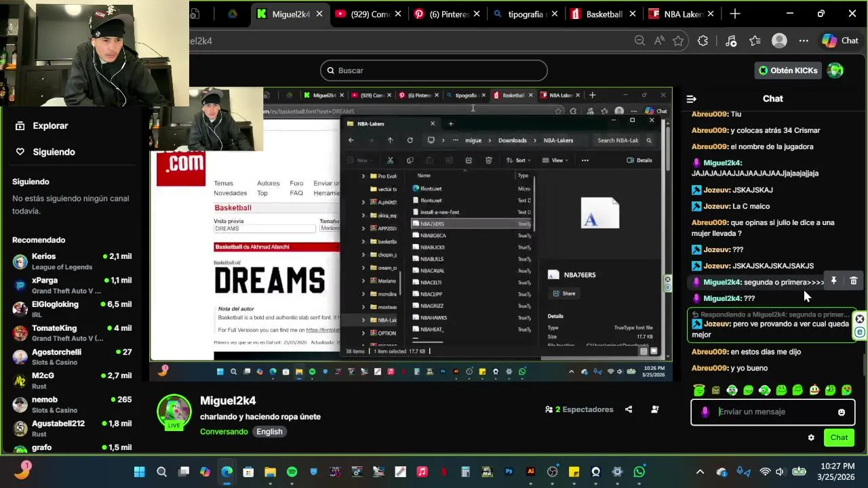Click the Conversando category link
868x488 pixels.
pyautogui.click(x=224, y=432)
